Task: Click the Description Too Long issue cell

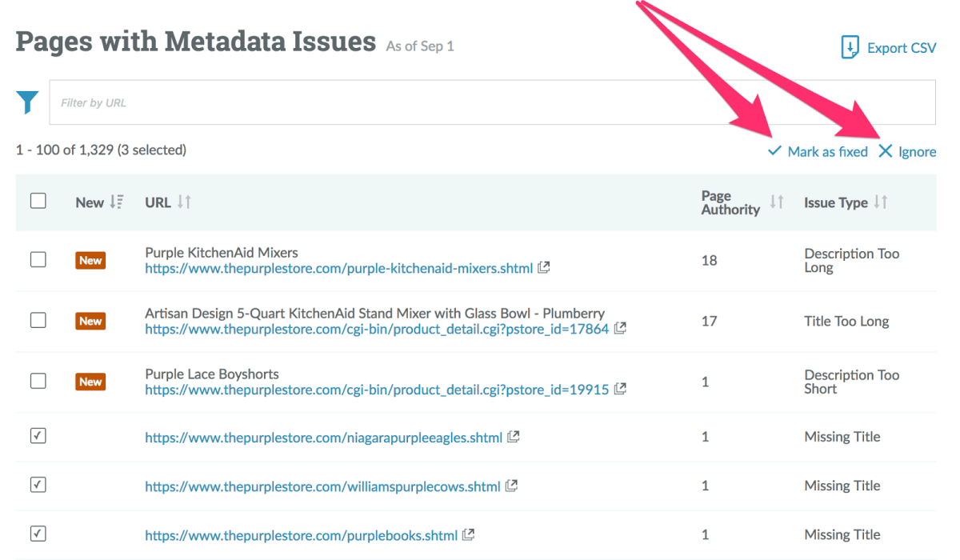Action: [852, 261]
